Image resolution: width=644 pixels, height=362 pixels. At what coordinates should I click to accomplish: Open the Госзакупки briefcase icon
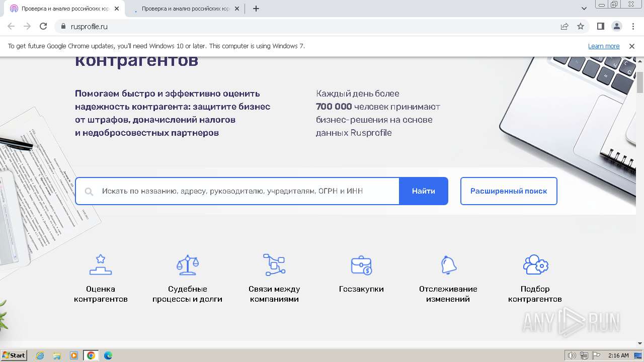tap(361, 265)
